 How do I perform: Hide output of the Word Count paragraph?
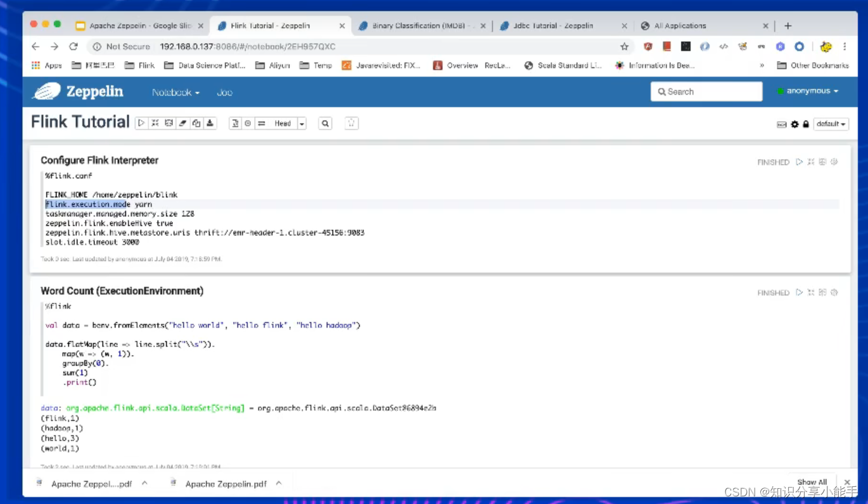[x=822, y=292]
